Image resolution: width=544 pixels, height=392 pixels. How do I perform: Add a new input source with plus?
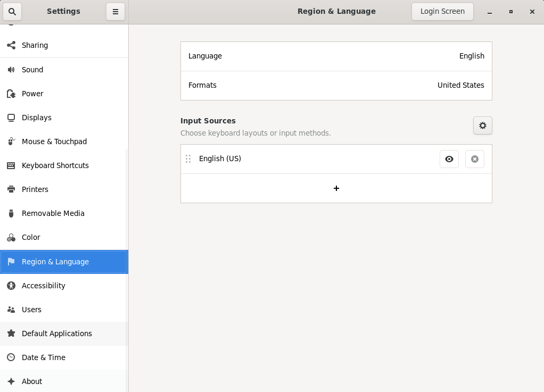tap(336, 188)
